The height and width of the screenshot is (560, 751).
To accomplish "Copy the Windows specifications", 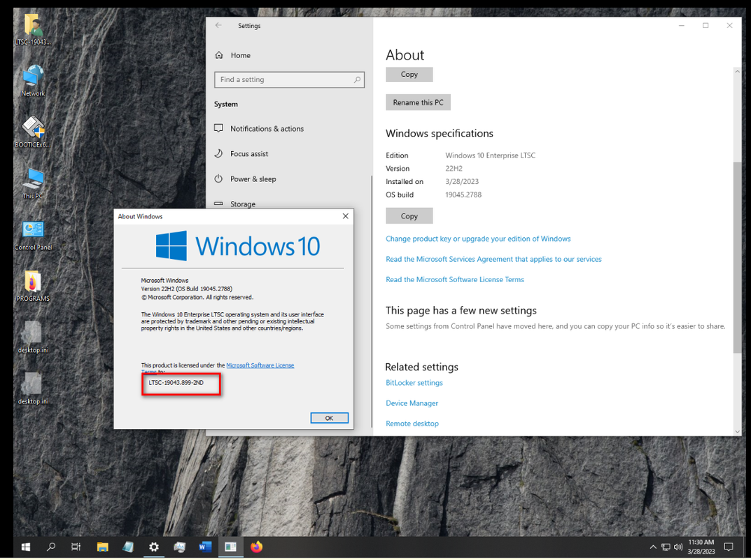I will pyautogui.click(x=409, y=216).
